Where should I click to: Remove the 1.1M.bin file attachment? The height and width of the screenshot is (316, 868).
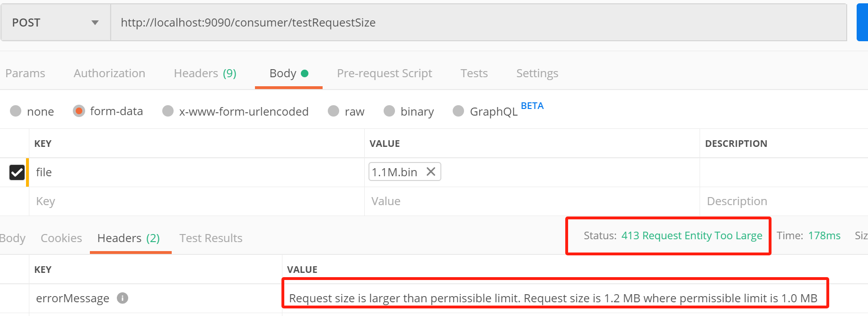click(x=430, y=172)
